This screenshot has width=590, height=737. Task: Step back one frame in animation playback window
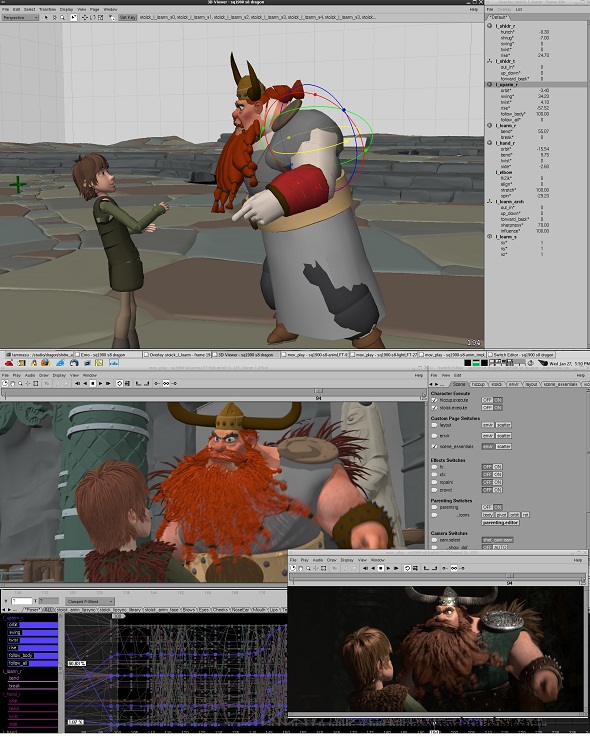coord(85,384)
